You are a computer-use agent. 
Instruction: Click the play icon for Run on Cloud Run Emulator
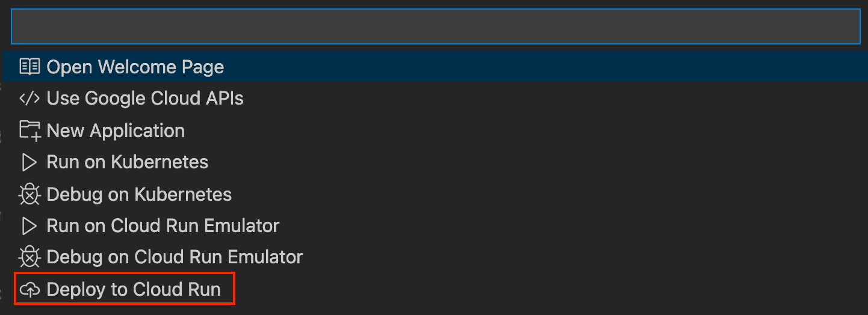point(29,226)
